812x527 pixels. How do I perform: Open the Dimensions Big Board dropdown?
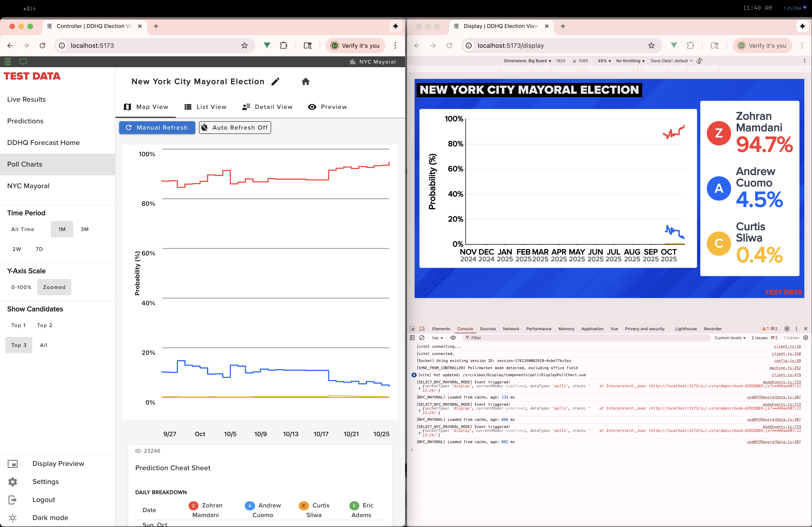pos(527,61)
